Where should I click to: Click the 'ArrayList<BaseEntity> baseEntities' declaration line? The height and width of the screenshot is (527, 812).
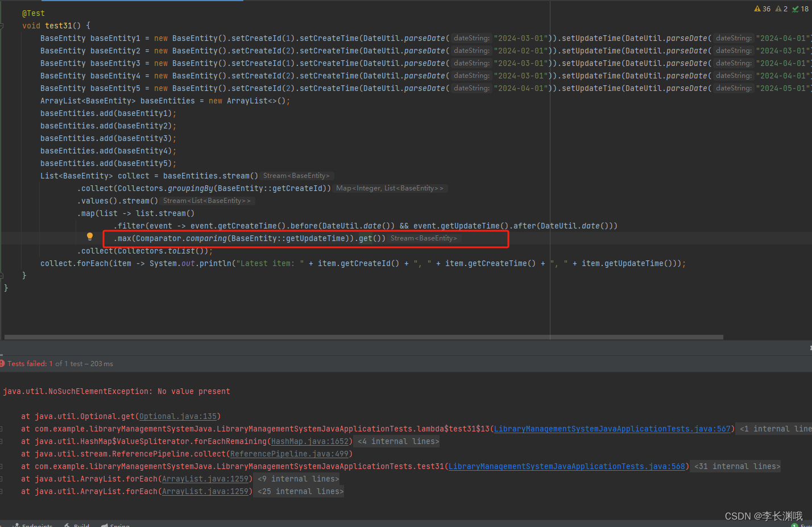[x=165, y=101]
